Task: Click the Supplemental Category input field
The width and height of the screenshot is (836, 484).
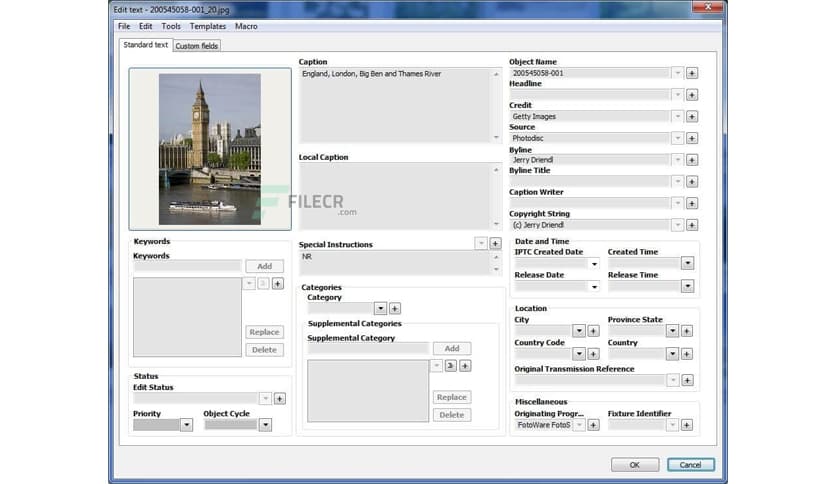Action: [x=368, y=348]
